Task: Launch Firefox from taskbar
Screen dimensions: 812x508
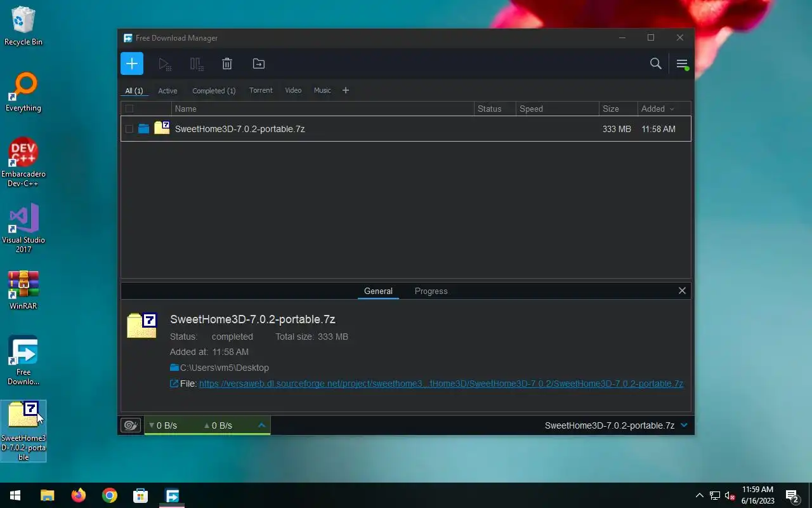Action: pyautogui.click(x=79, y=495)
